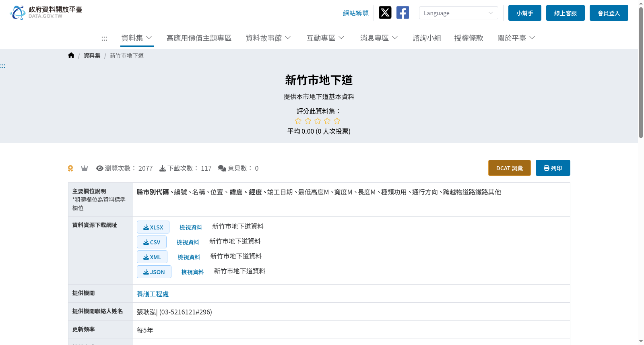Click the 線上客服 button
This screenshot has height=345, width=644.
coord(566,13)
